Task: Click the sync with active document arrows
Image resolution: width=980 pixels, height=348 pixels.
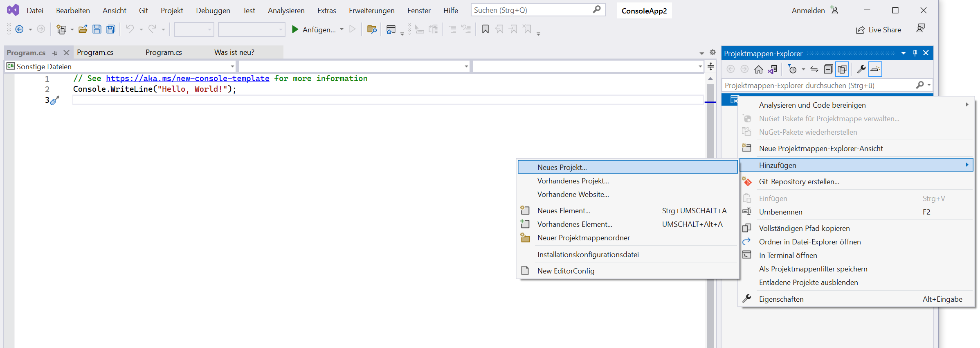Action: click(814, 69)
